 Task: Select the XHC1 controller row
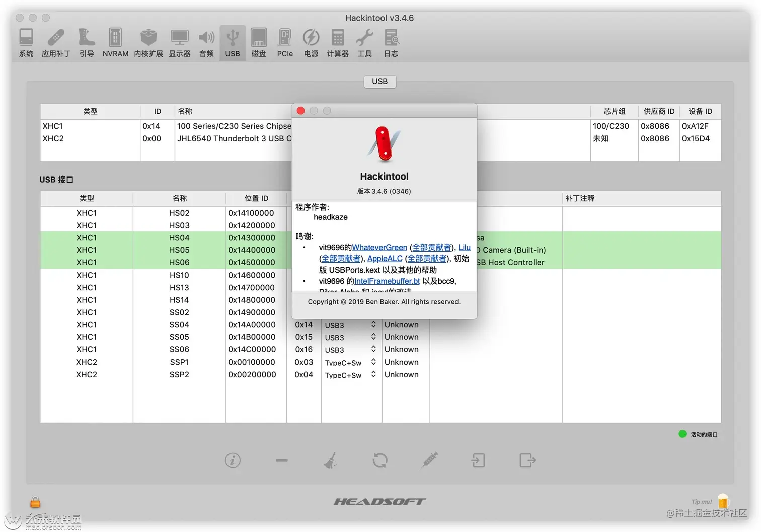pos(380,126)
